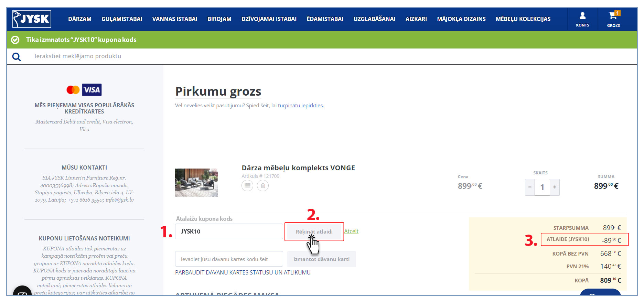644x302 pixels.
Task: Open the MĒBEĻU KOLEKCIJAS menu
Action: point(523,19)
